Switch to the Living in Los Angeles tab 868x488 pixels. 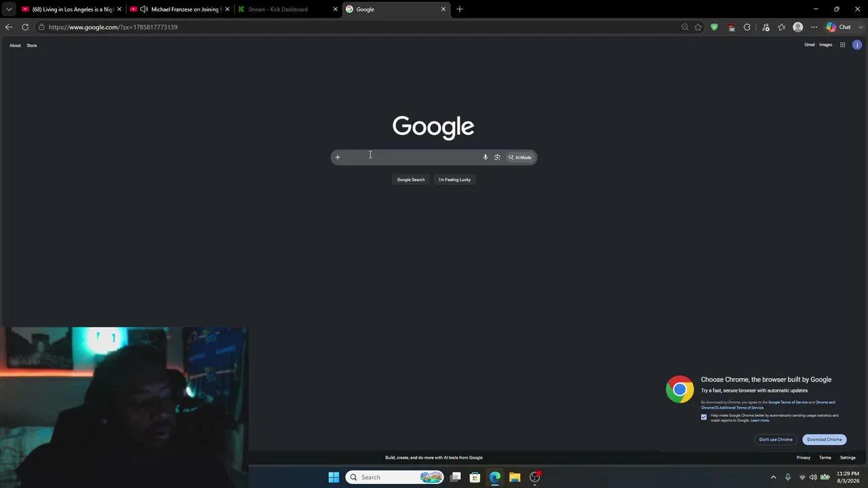coord(73,9)
